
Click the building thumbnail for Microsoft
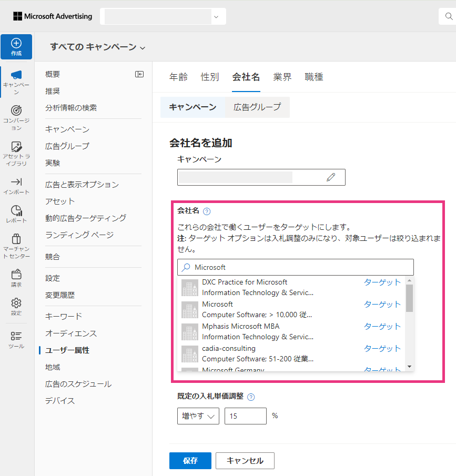pos(190,310)
